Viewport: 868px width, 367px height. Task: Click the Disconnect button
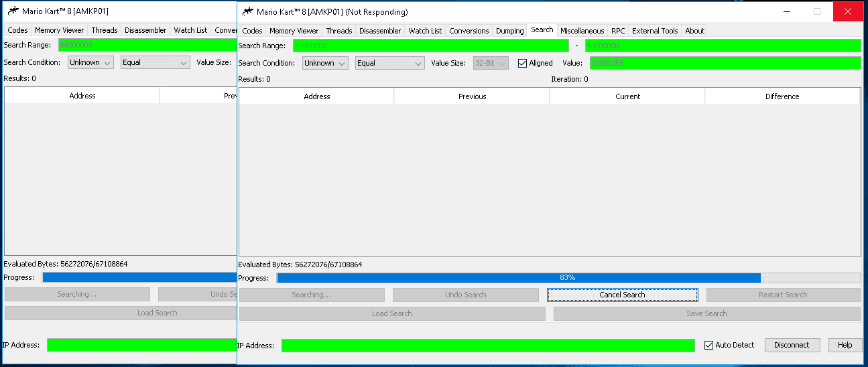click(792, 345)
